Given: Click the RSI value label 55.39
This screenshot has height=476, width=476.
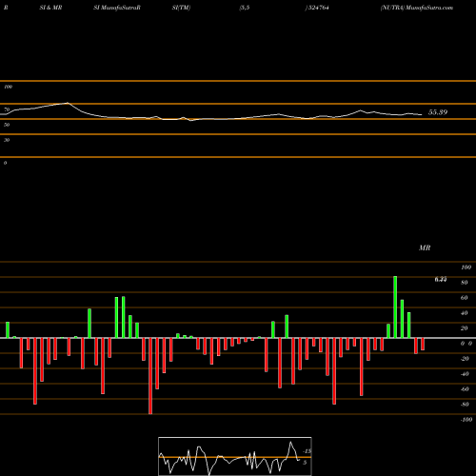Looking at the screenshot, I should tap(438, 112).
